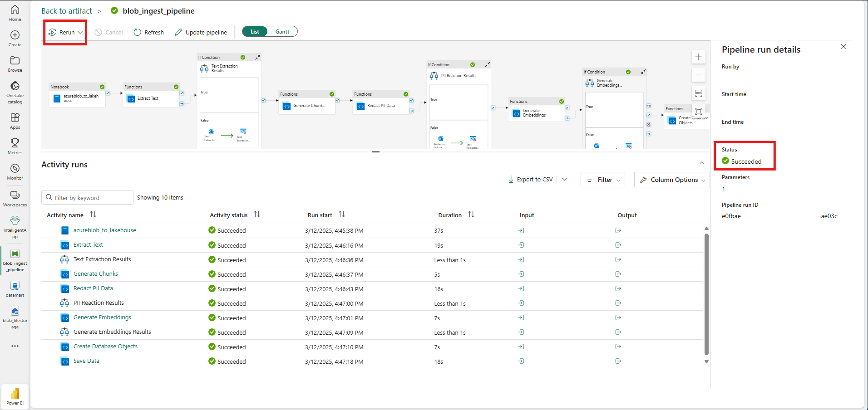This screenshot has width=868, height=410.
Task: View output of Generate Chunks activity
Action: [618, 274]
